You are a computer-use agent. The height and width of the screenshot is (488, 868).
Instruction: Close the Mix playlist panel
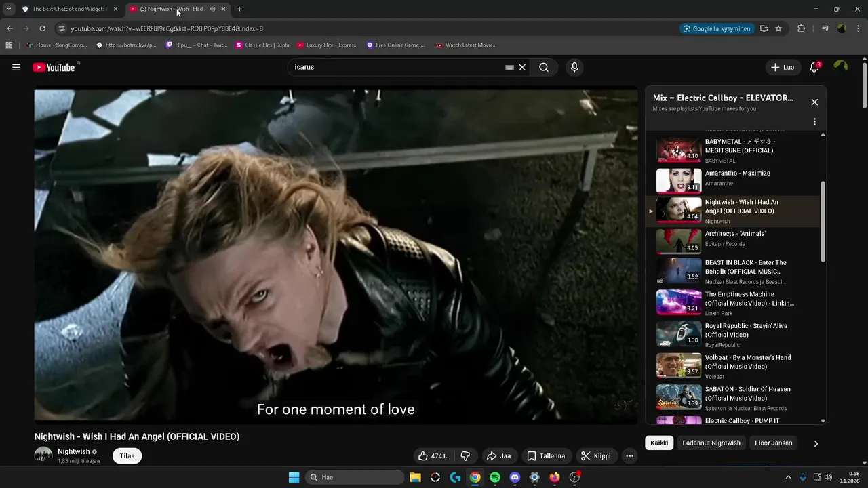click(814, 102)
